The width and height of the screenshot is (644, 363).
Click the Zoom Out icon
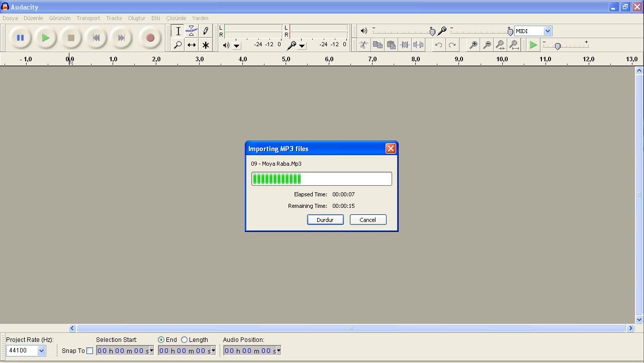(x=487, y=45)
